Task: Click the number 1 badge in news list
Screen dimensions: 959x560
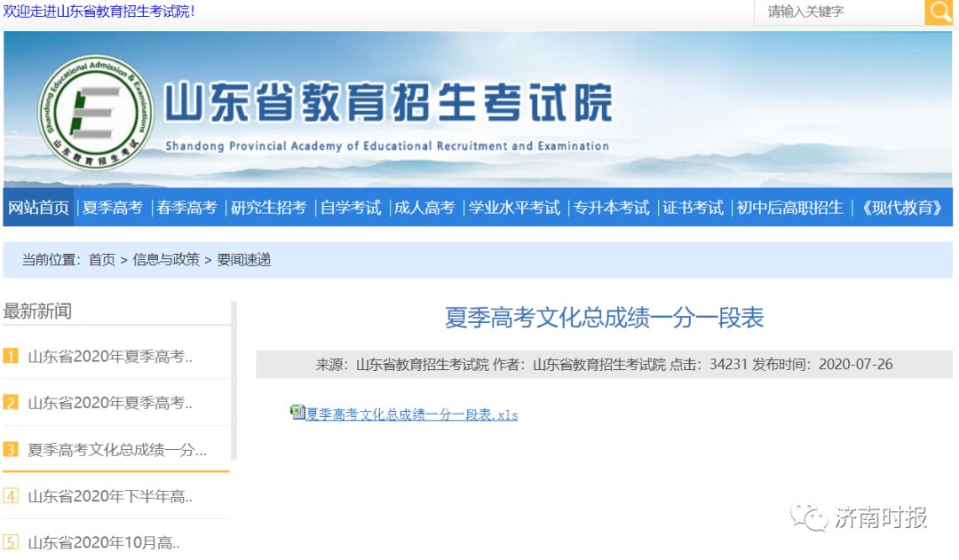Action: (x=11, y=356)
